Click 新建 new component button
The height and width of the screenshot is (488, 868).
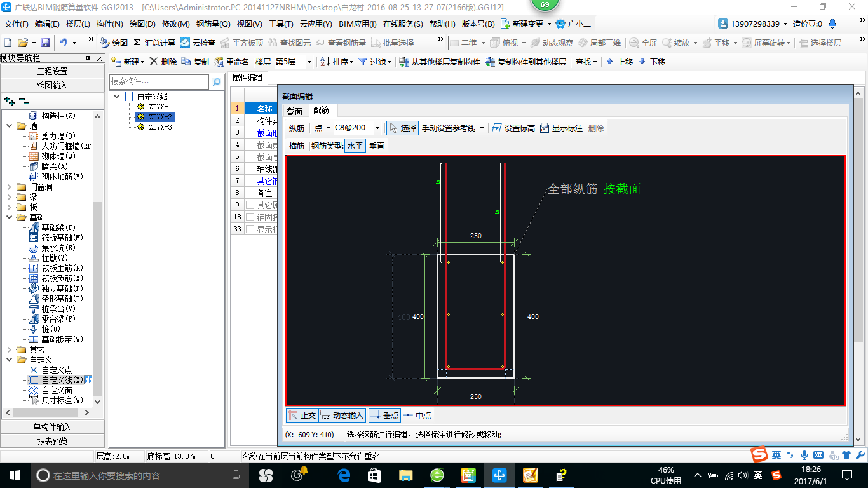(x=127, y=62)
